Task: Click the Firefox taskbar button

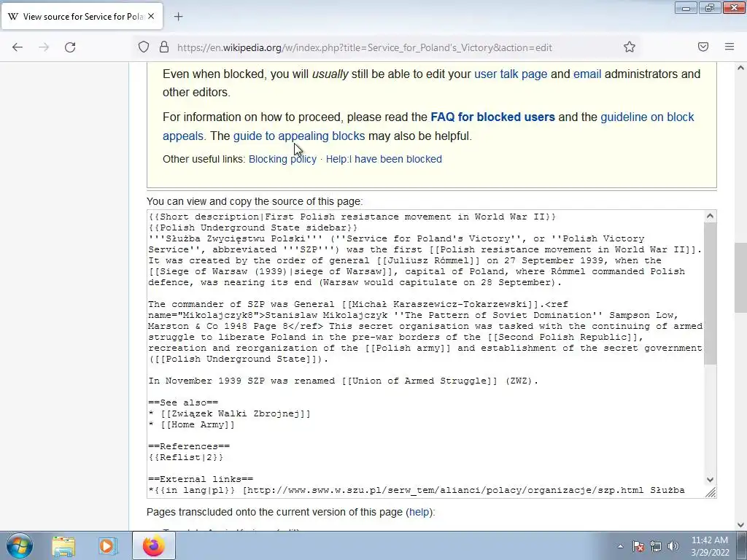Action: coord(153,545)
